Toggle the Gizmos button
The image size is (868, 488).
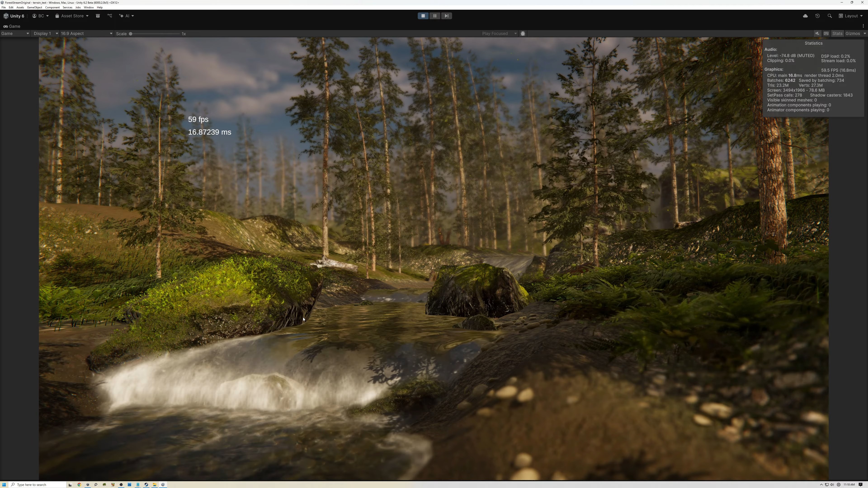(x=852, y=33)
